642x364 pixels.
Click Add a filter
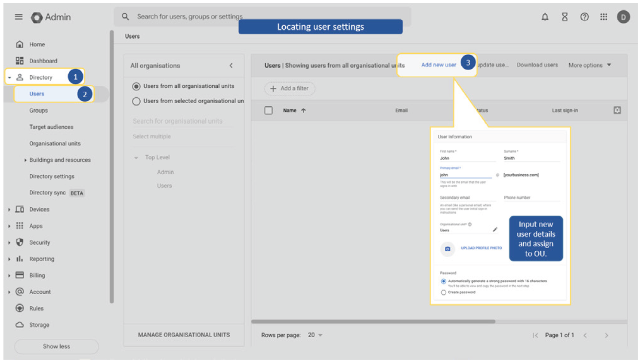(290, 89)
